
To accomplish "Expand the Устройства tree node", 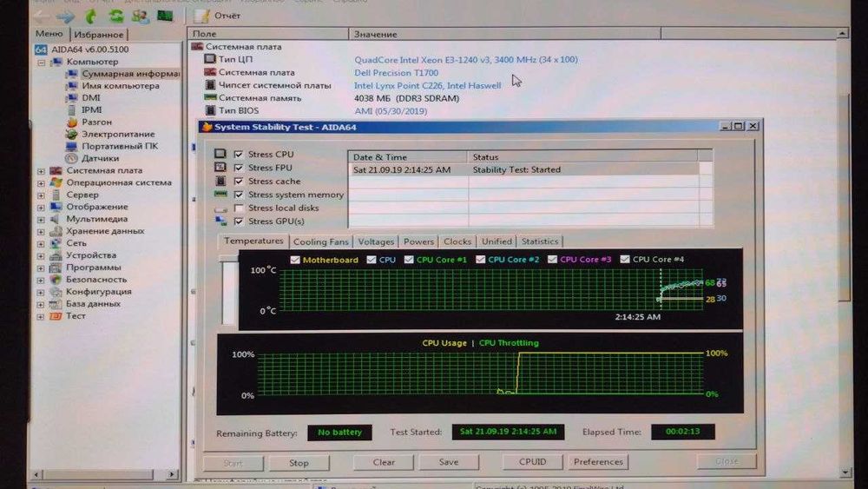I will tap(41, 256).
